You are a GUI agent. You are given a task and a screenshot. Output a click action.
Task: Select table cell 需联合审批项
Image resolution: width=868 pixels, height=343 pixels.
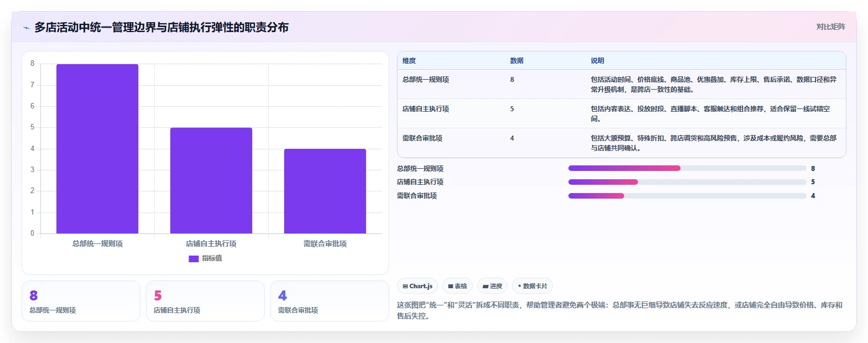(422, 138)
